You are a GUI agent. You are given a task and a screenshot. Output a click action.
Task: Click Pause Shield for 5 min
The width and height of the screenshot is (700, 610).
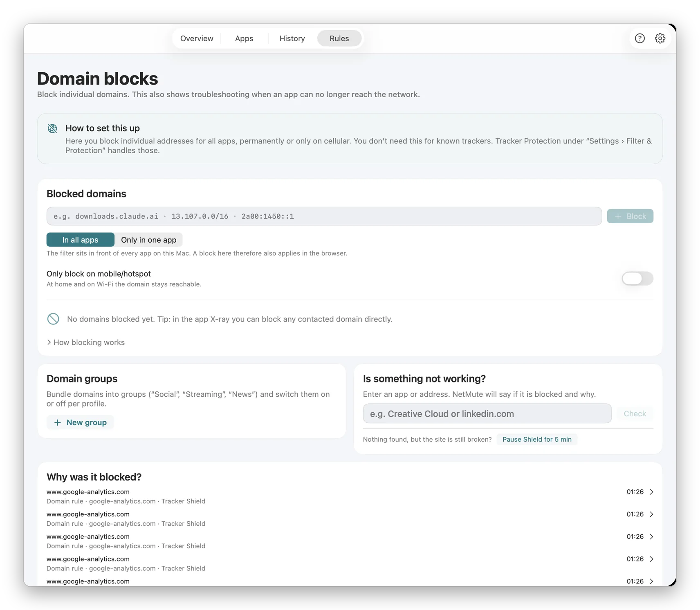click(x=537, y=439)
